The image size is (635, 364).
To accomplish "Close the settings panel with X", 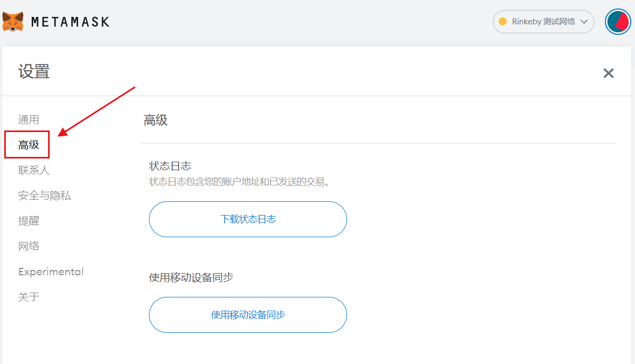I will [x=609, y=73].
